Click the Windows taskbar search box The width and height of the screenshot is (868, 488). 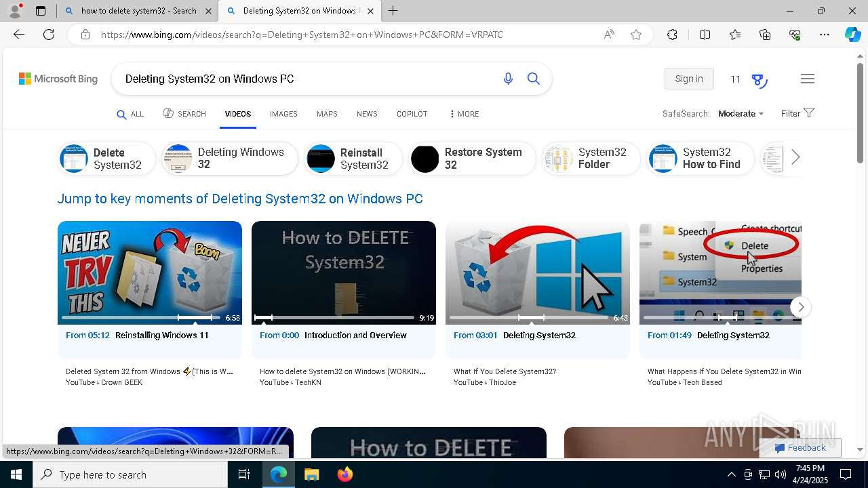(130, 474)
